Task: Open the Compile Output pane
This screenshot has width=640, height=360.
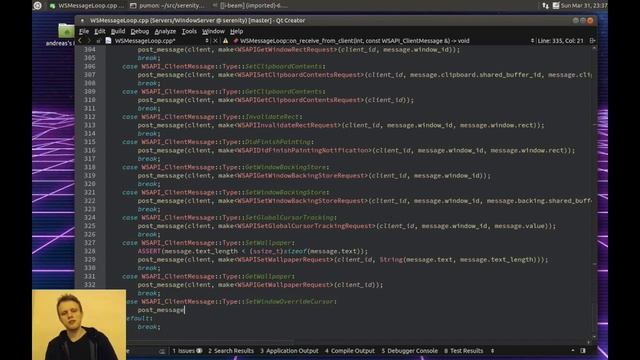Action: point(350,351)
